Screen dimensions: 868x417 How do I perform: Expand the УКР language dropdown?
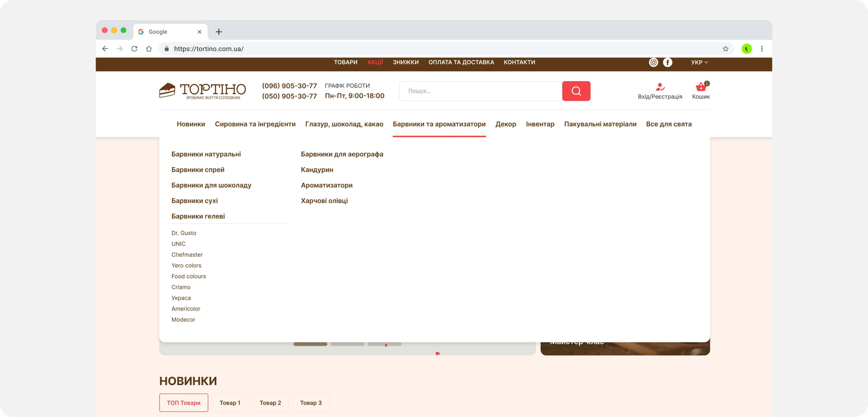[699, 62]
